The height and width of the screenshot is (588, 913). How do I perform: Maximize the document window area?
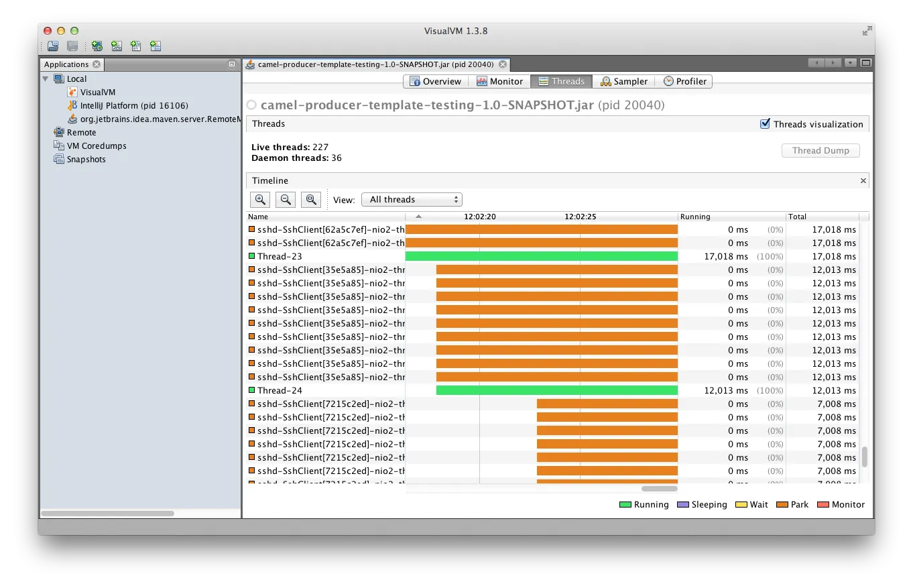coord(866,63)
